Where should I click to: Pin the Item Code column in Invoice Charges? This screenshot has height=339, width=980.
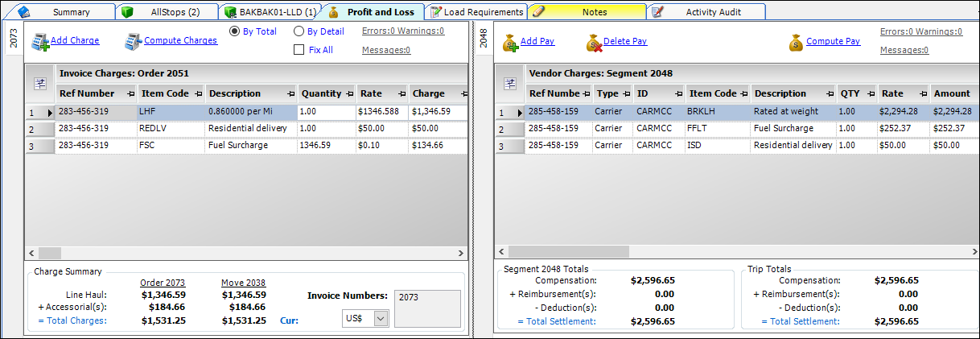pyautogui.click(x=197, y=94)
